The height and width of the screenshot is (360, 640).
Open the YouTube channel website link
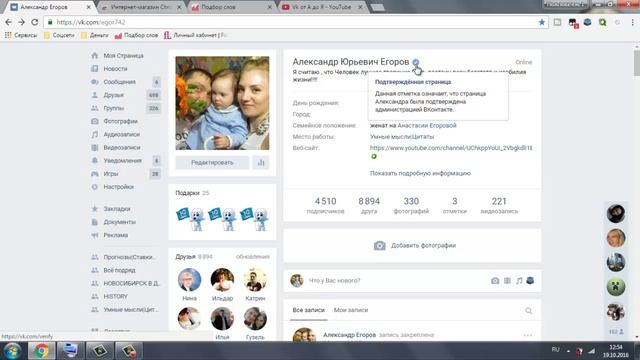pyautogui.click(x=451, y=148)
